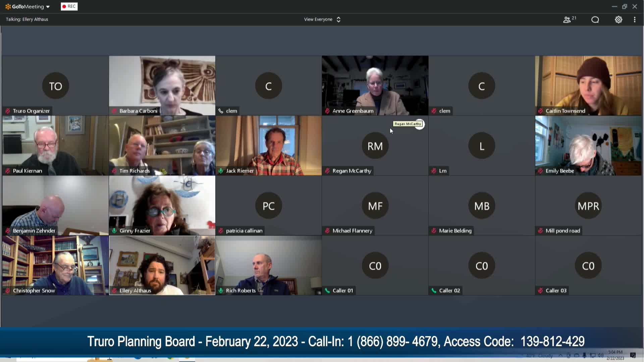The width and height of the screenshot is (644, 362).
Task: Open the View Everyone dropdown
Action: click(322, 19)
